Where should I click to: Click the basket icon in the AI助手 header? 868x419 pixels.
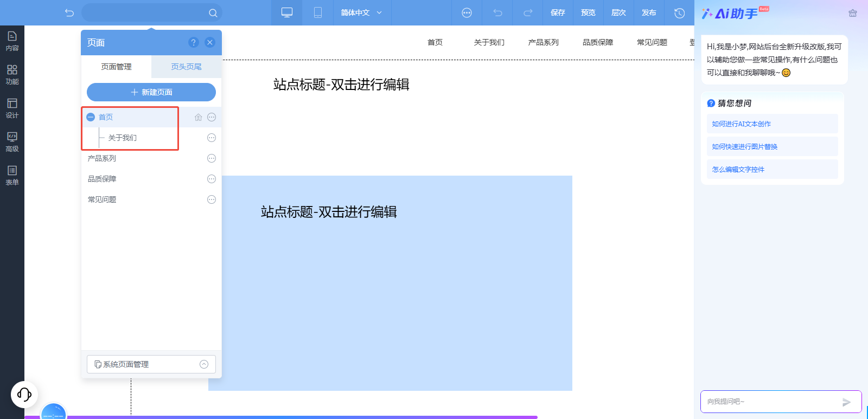pos(853,13)
